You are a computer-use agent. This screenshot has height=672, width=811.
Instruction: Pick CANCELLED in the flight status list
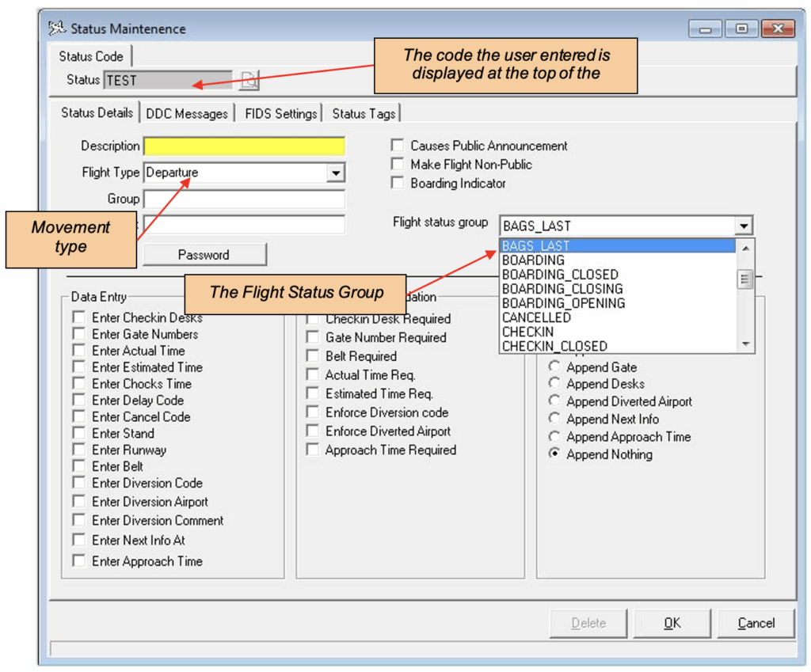pyautogui.click(x=536, y=317)
